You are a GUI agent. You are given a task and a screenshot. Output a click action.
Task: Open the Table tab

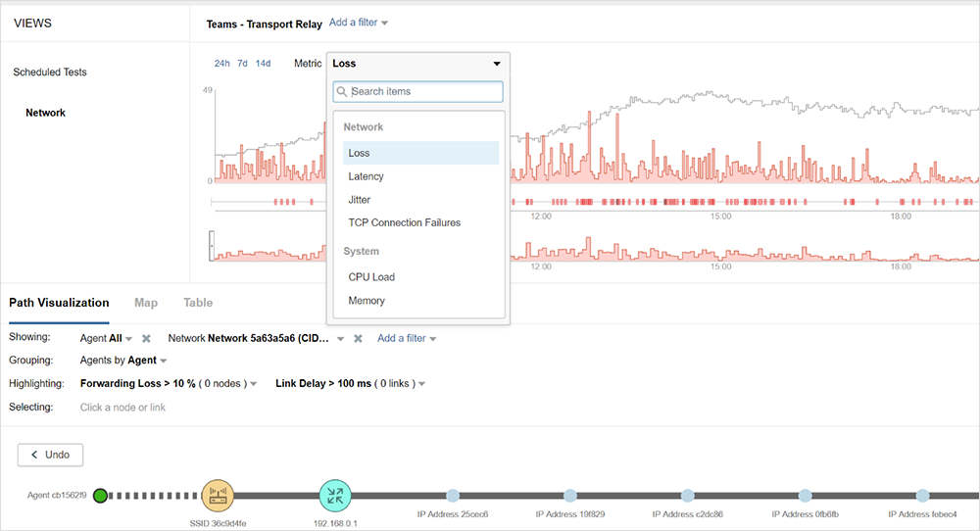[198, 303]
